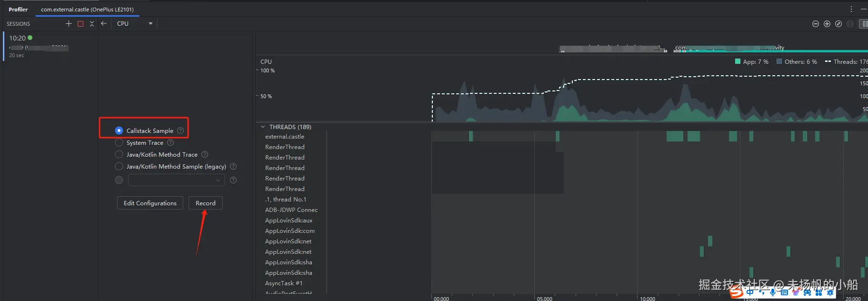
Task: Select the AsyncTask #1 thread row
Action: pyautogui.click(x=284, y=283)
